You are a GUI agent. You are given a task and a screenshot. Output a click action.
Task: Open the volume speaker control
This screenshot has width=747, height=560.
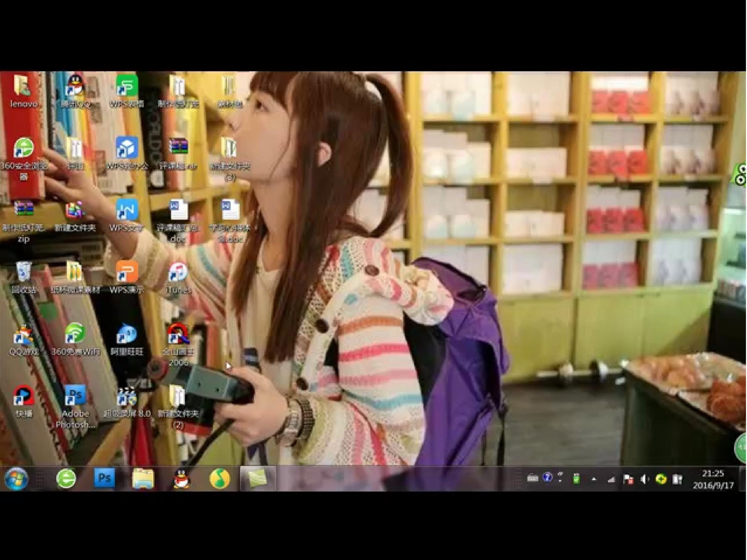pos(644,479)
